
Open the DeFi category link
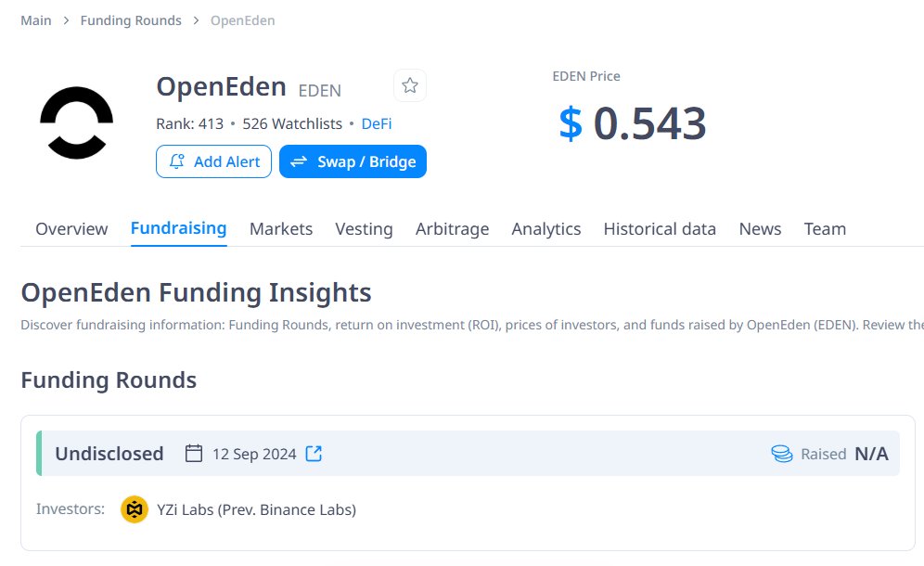[377, 123]
